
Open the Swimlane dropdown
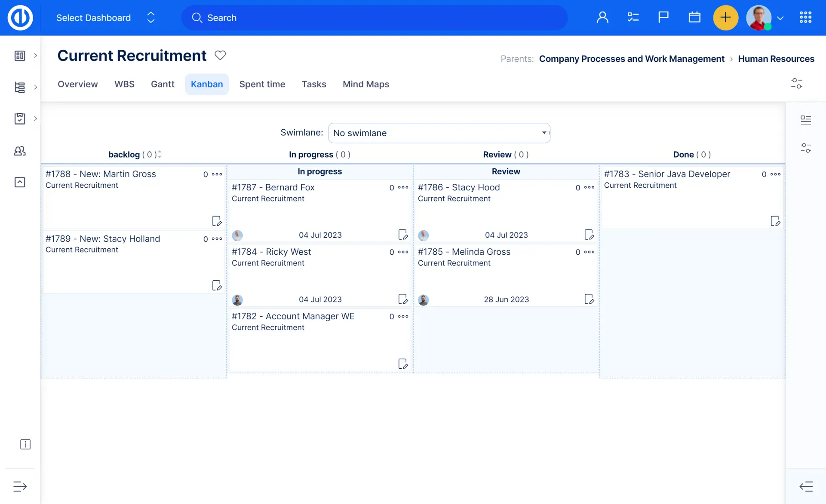click(439, 133)
